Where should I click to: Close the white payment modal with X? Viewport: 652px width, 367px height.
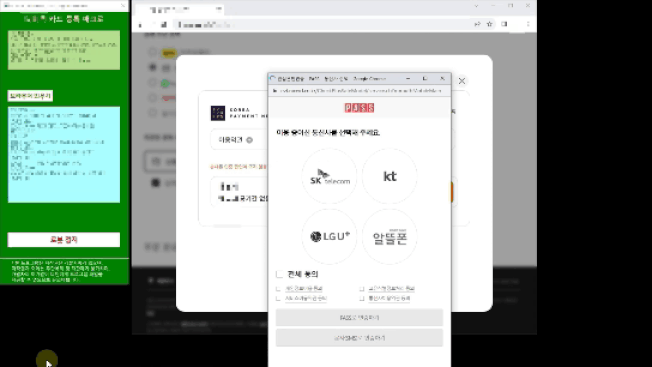pos(462,81)
